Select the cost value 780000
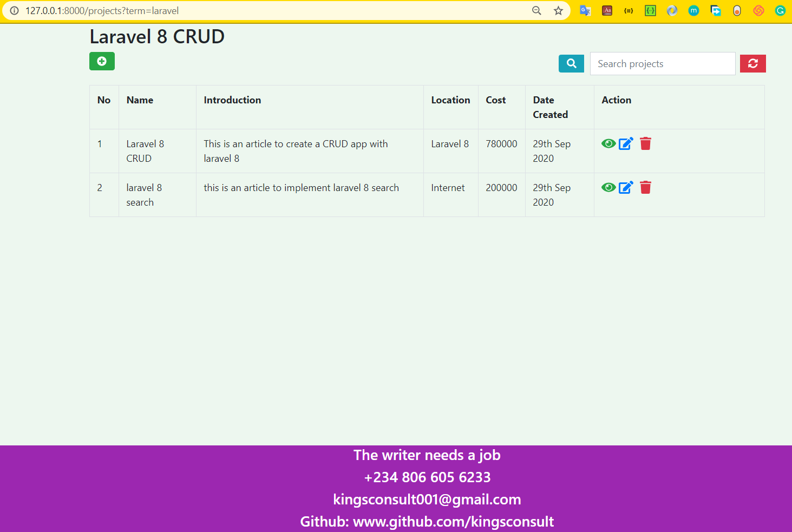 (x=501, y=144)
